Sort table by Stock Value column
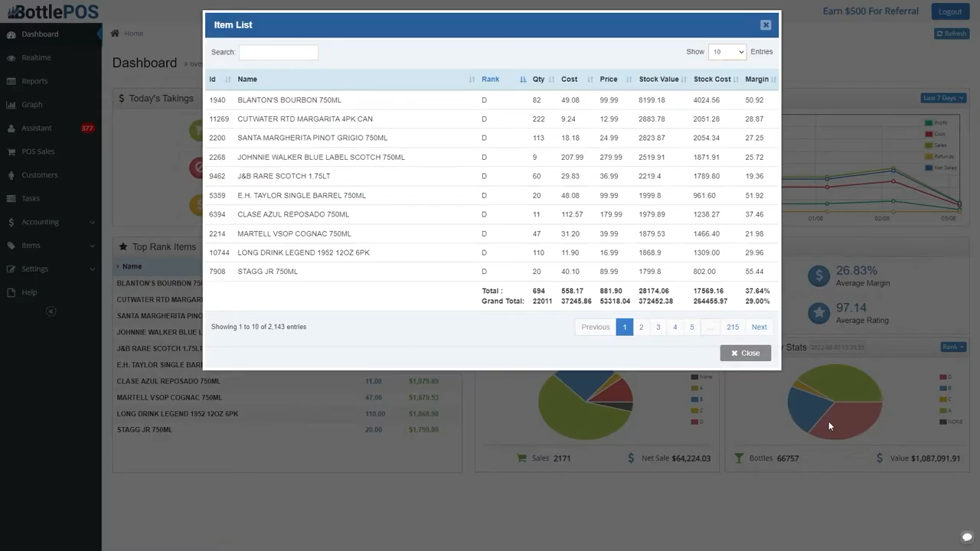This screenshot has width=980, height=551. coord(662,80)
